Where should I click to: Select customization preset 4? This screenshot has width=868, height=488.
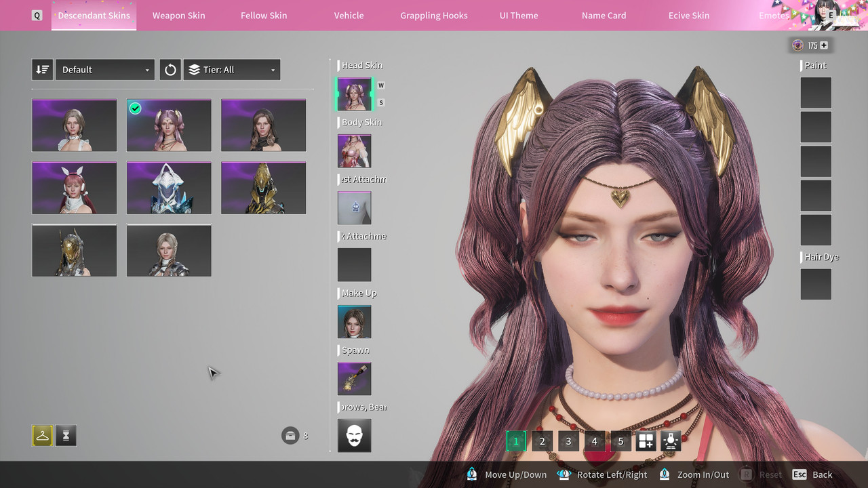click(595, 441)
